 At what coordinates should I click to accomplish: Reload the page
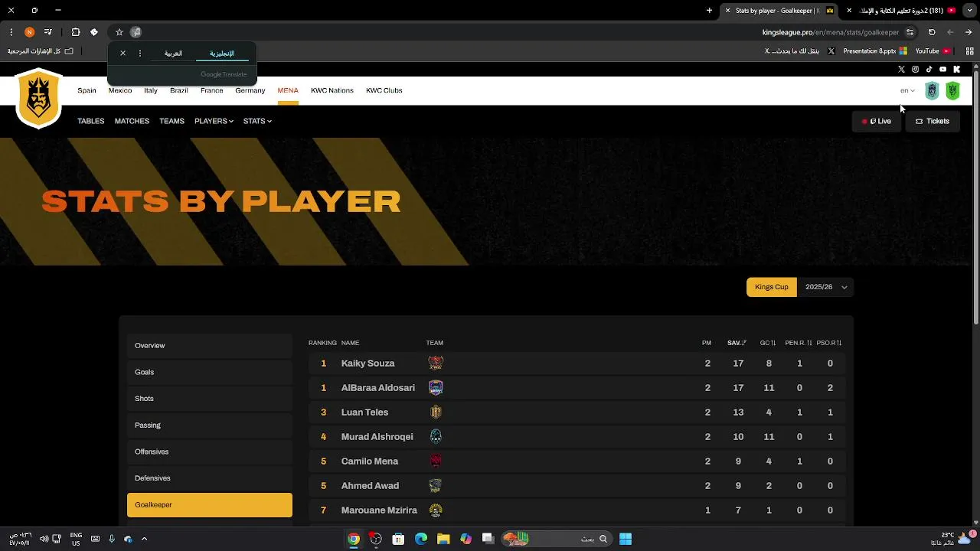point(932,32)
